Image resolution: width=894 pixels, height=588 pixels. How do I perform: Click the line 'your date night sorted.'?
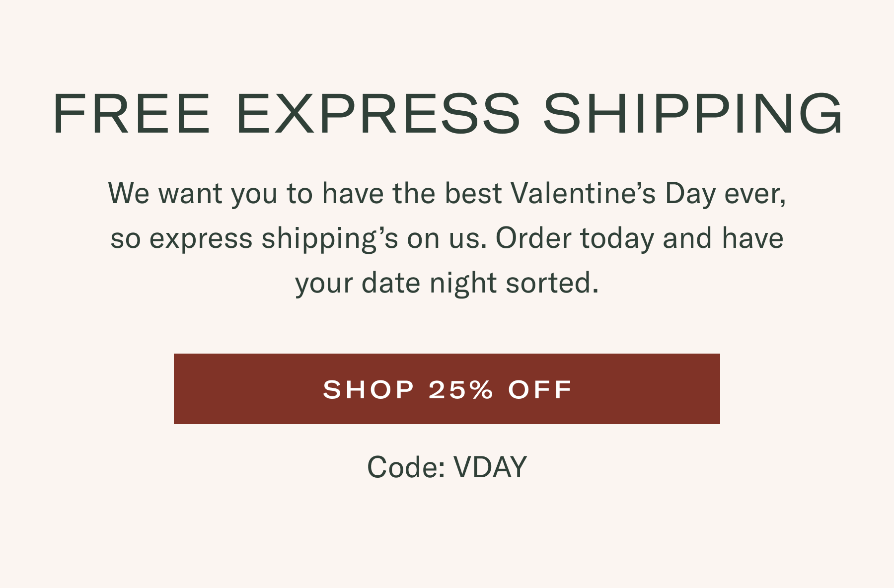tap(447, 283)
